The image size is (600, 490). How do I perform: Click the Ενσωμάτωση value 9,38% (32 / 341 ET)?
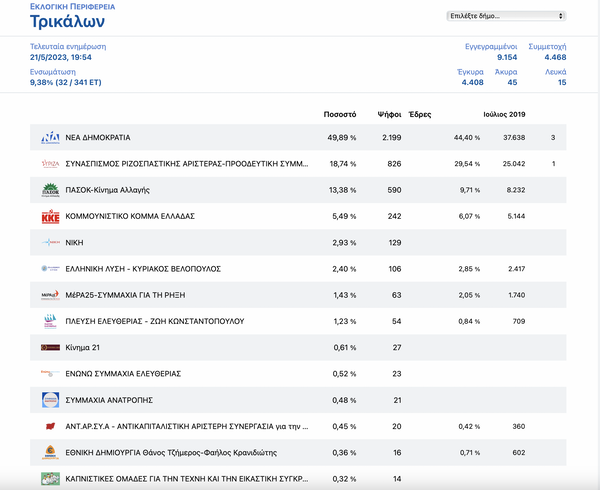tap(66, 82)
